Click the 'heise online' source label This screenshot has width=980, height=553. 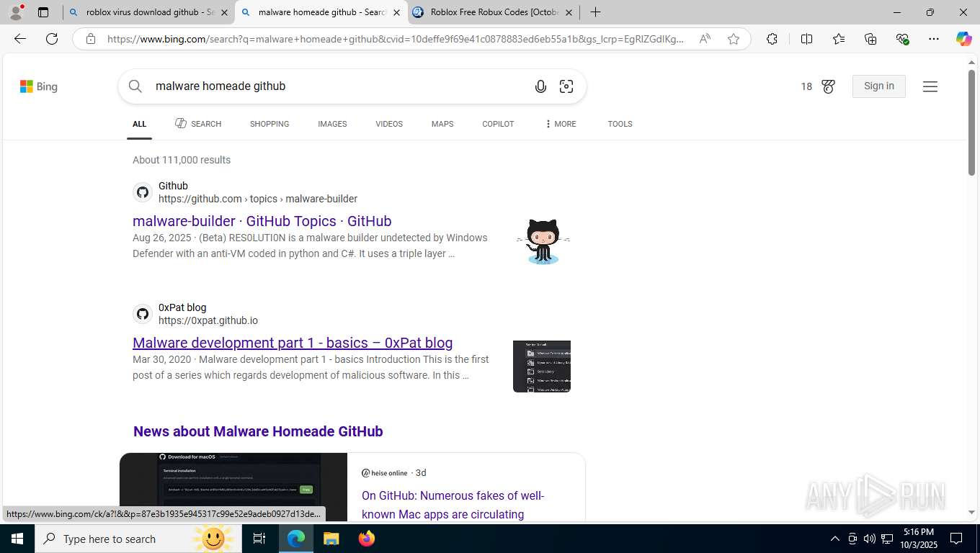(x=385, y=473)
